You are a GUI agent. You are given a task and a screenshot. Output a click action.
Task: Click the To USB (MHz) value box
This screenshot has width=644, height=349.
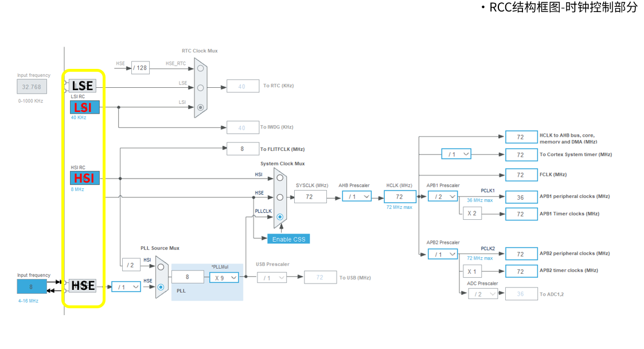pos(321,277)
